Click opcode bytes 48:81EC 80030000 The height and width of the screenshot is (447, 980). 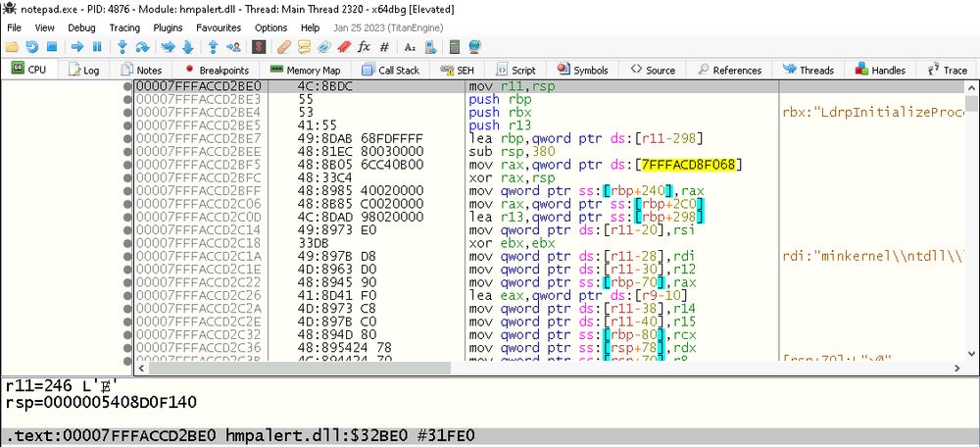[x=361, y=151]
